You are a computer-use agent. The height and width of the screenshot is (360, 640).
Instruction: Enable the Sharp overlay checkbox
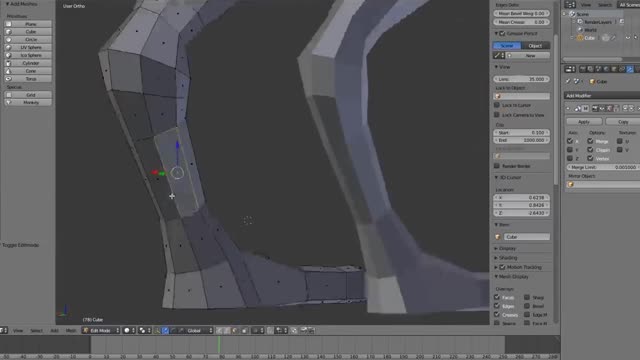(x=527, y=297)
